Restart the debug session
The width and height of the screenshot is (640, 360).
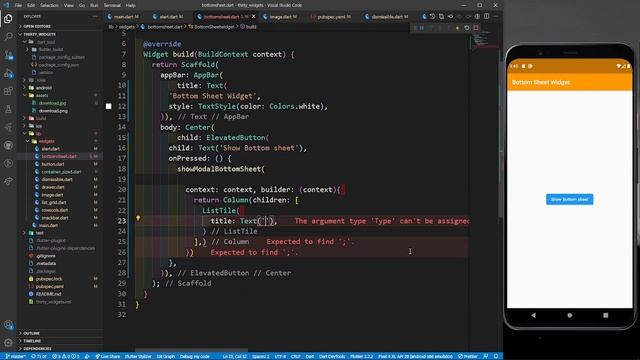[x=467, y=28]
